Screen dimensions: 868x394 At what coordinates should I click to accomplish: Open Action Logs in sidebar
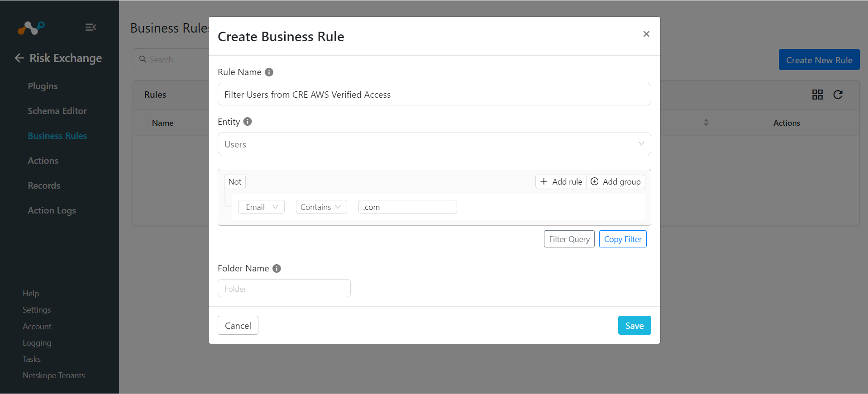(52, 210)
